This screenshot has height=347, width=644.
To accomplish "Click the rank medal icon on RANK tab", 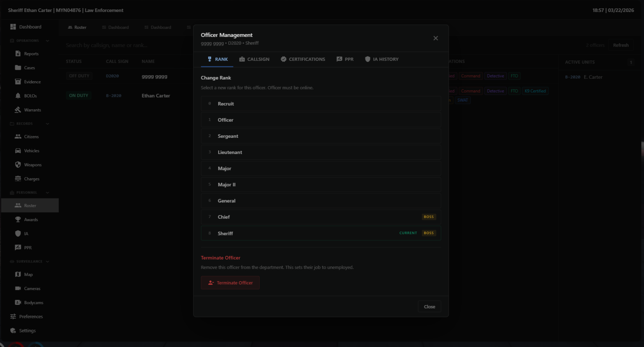I will point(209,59).
